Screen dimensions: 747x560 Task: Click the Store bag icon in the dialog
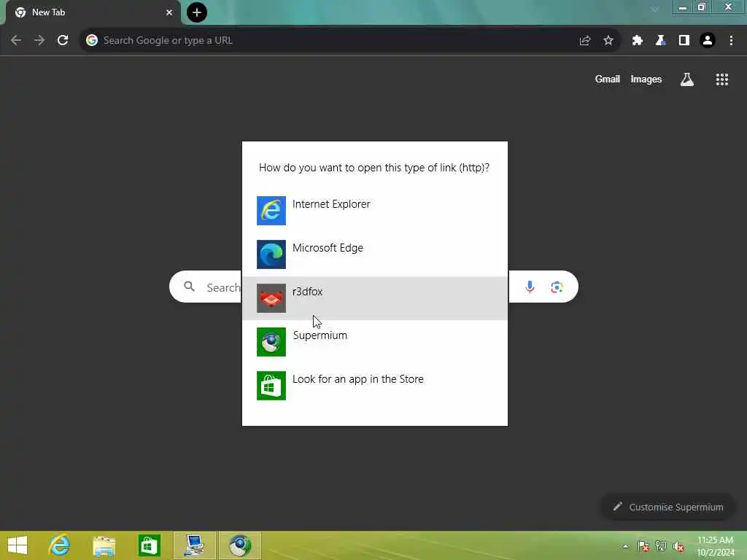[271, 386]
